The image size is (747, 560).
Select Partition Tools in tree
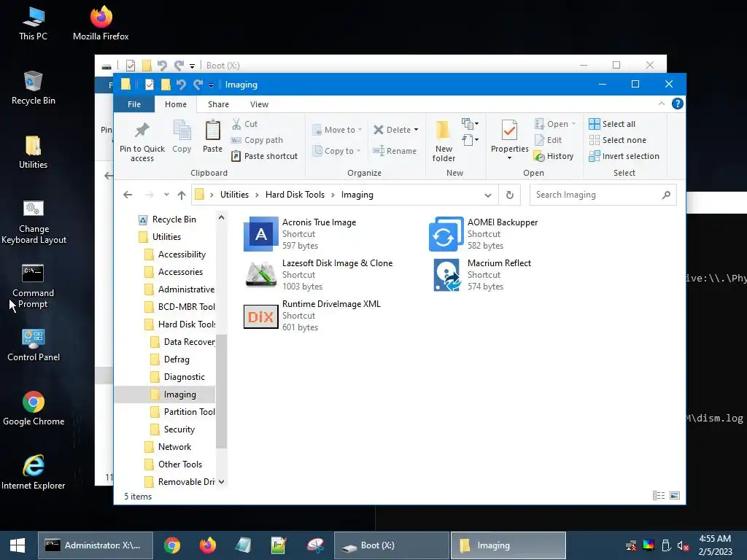[183, 412]
